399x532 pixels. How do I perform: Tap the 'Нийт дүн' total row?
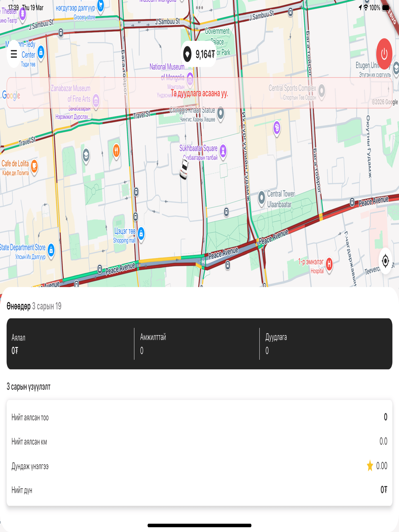point(199,490)
